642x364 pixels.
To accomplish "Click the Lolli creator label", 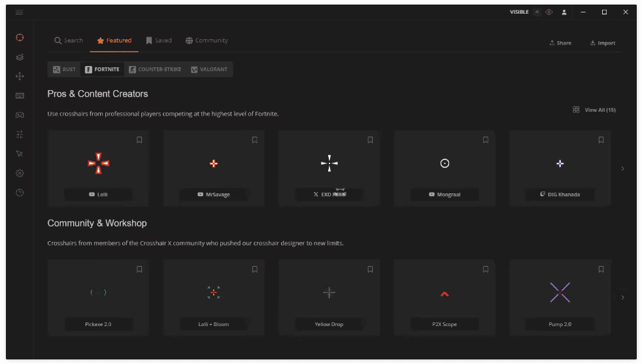I will tap(98, 195).
